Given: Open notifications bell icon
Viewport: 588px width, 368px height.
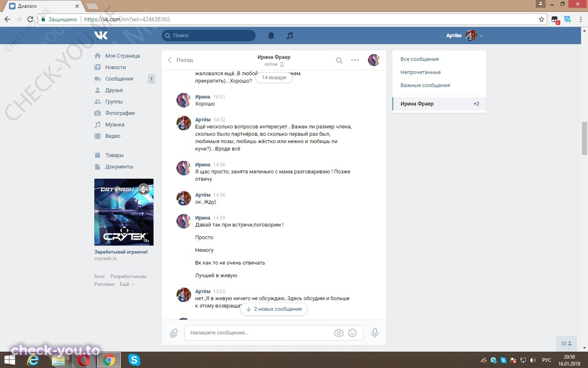Looking at the screenshot, I should point(271,36).
